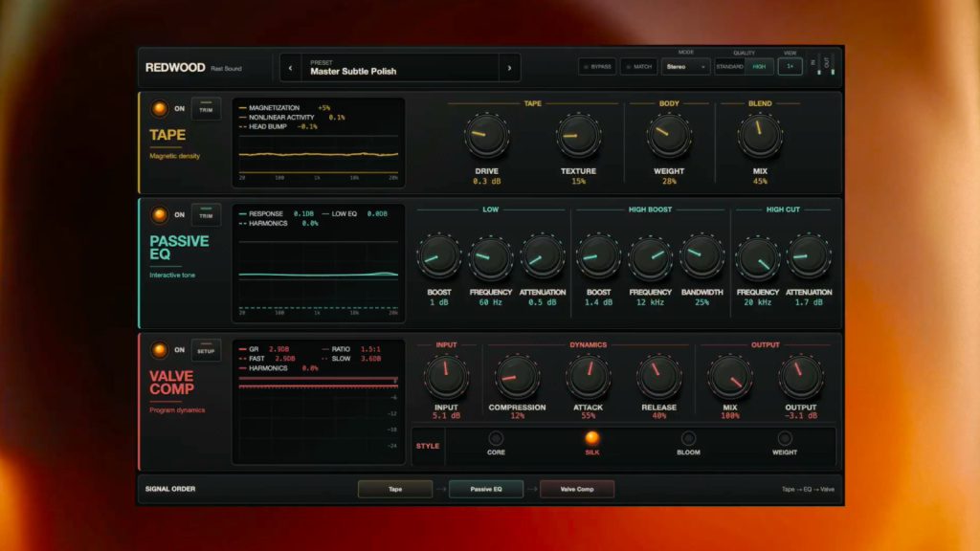The width and height of the screenshot is (980, 551).
Task: Toggle the Bypass button
Action: coord(597,66)
